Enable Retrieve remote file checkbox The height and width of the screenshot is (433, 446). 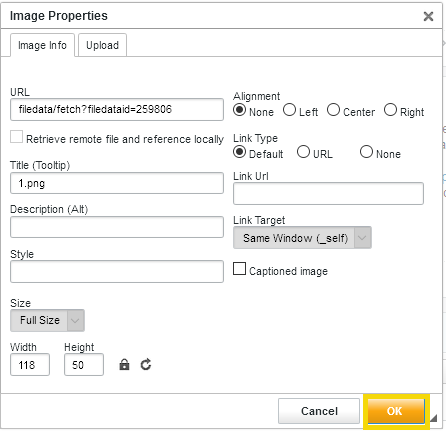tap(16, 137)
